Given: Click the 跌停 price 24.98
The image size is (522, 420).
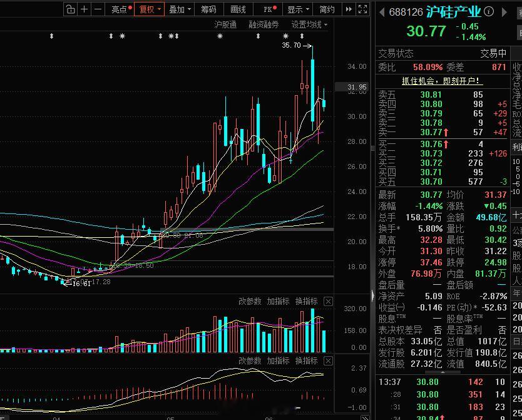Looking at the screenshot, I should [496, 263].
